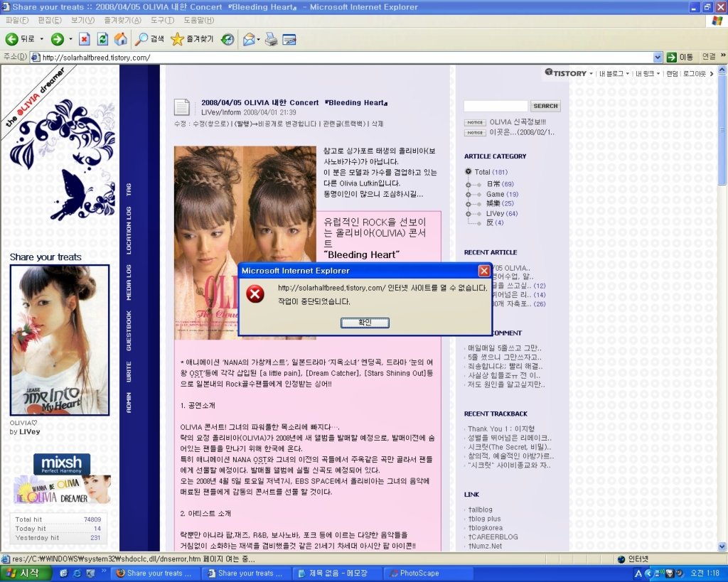Open the History toolbar icon
The height and width of the screenshot is (582, 728).
(x=227, y=40)
